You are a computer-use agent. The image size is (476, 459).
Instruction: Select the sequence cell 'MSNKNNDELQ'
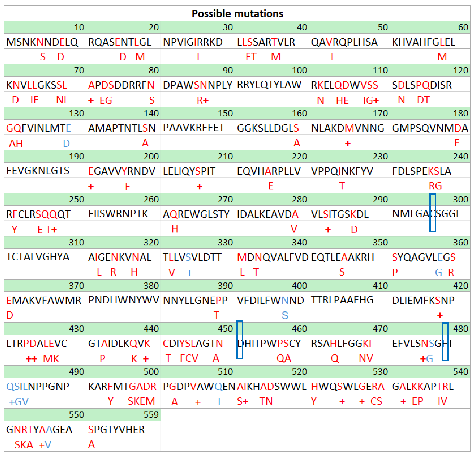point(42,42)
